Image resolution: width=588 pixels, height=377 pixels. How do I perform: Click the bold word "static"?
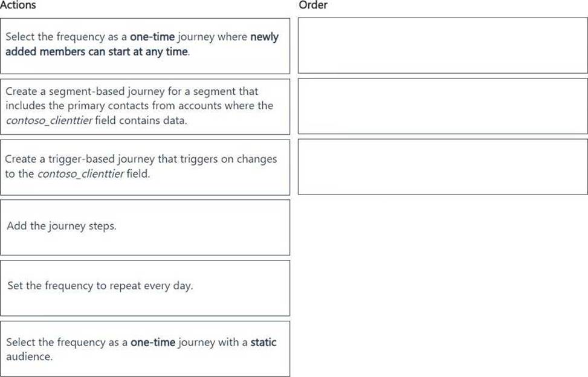click(263, 342)
